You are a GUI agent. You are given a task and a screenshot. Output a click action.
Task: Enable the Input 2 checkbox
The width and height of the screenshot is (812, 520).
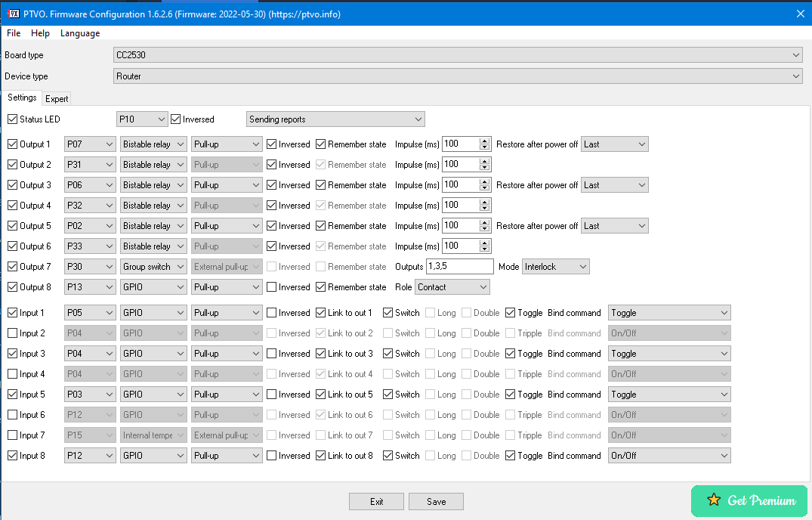[12, 333]
